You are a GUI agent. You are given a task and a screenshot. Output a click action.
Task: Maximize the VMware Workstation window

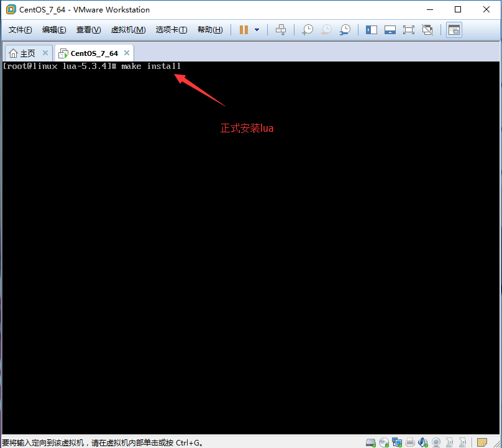(458, 9)
